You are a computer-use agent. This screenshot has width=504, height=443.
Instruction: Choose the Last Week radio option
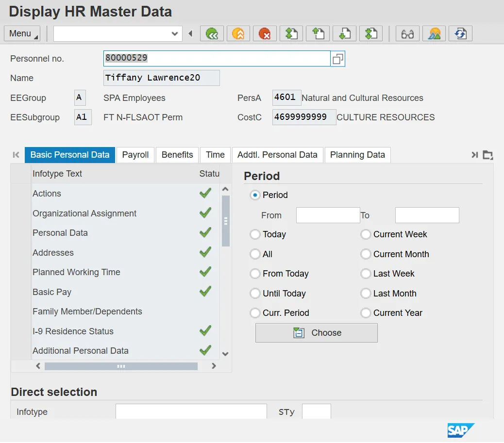click(366, 274)
